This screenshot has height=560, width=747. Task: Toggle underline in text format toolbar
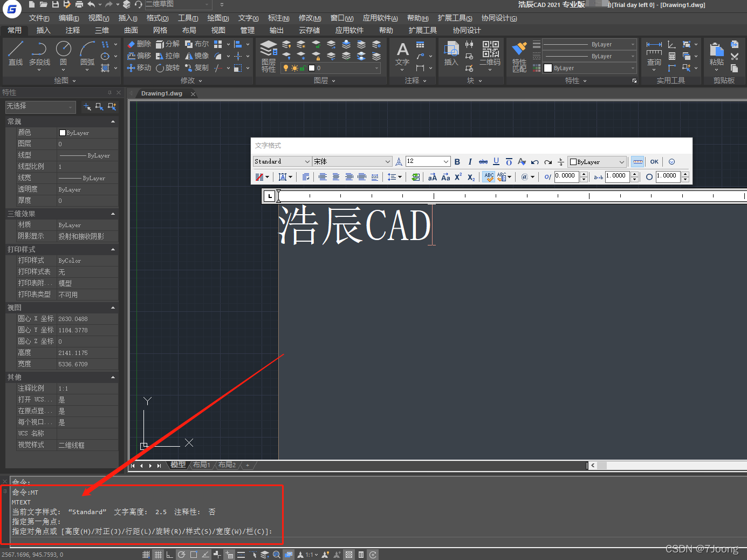pos(496,161)
